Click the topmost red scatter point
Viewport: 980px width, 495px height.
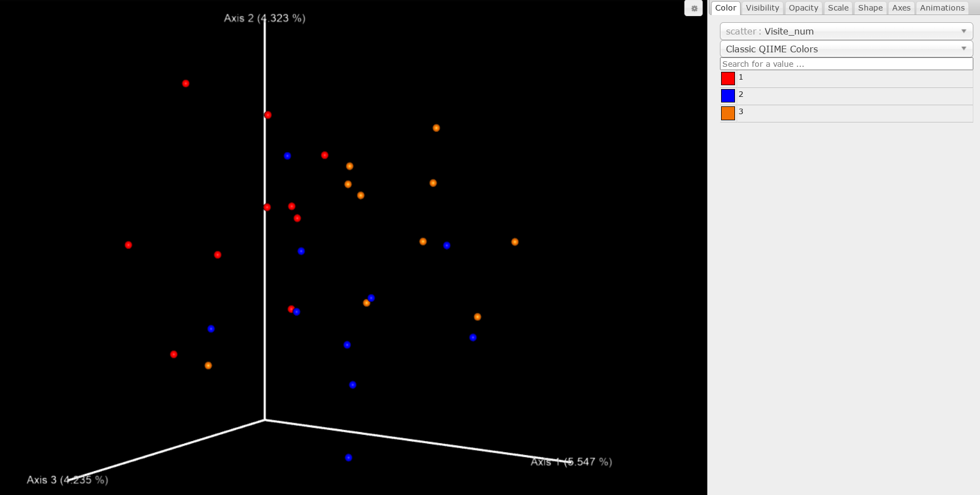tap(186, 84)
